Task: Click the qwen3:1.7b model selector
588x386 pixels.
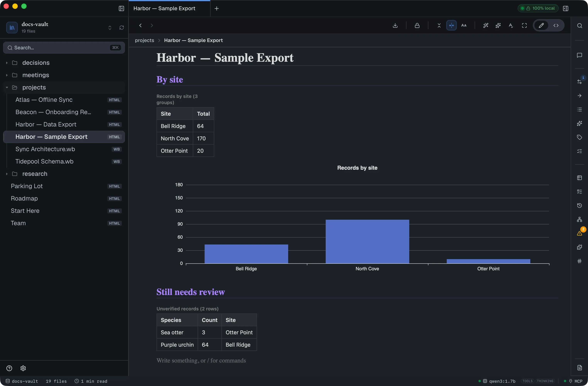Action: (x=500, y=381)
